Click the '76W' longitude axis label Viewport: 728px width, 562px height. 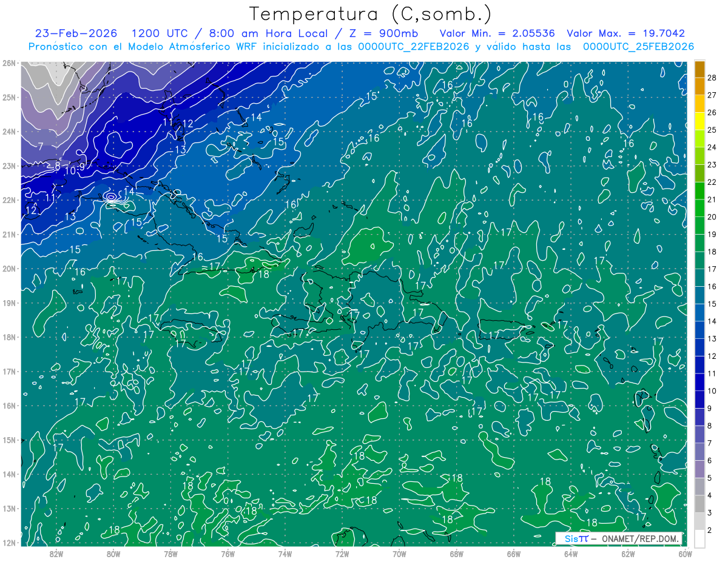pyautogui.click(x=228, y=554)
